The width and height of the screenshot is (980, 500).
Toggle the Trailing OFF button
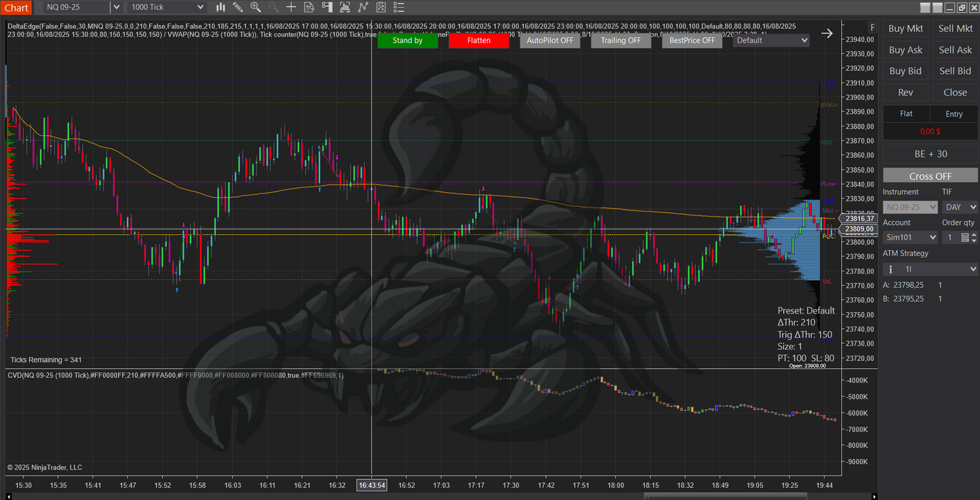(x=621, y=40)
